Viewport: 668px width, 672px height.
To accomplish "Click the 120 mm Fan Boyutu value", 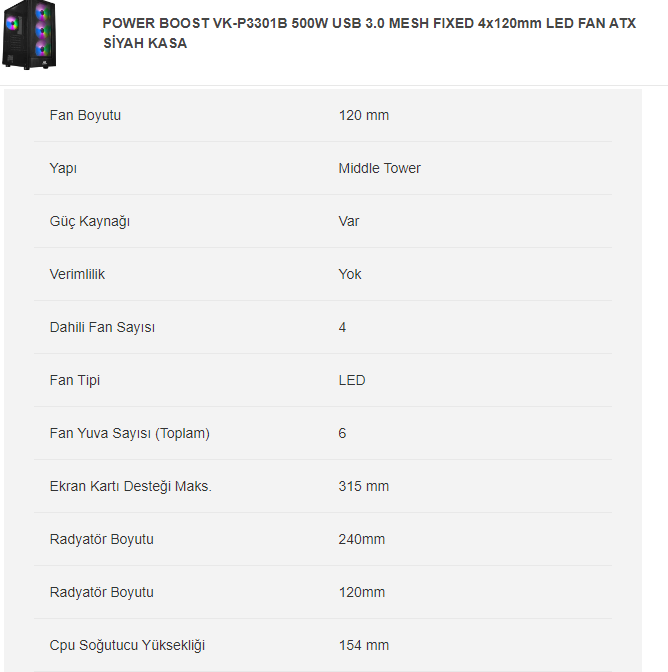I will pos(364,115).
